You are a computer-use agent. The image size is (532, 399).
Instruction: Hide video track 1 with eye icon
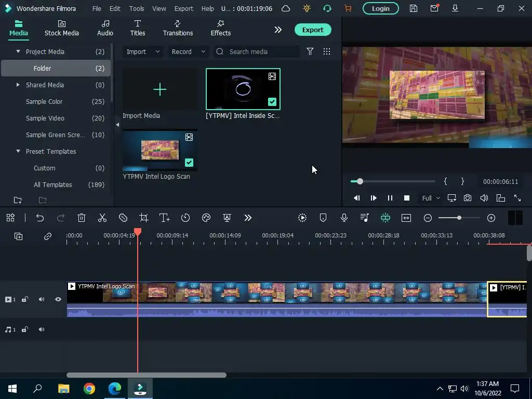(58, 299)
